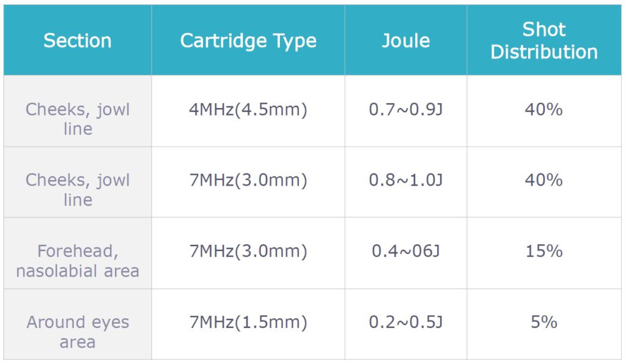This screenshot has height=364, width=626.
Task: Select the 7MHz(1.5mm) cartridge cell
Action: [248, 322]
